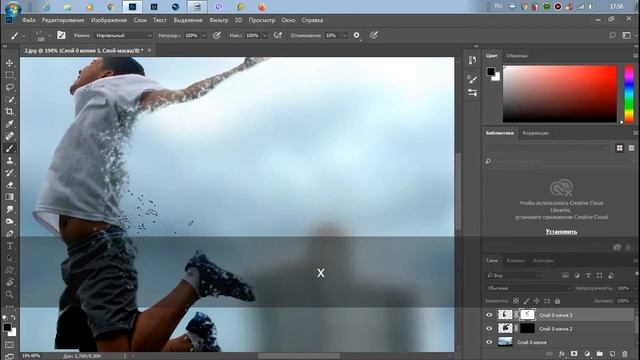640x360 pixels.
Task: Lock image pixels brush icon
Action: (x=526, y=301)
